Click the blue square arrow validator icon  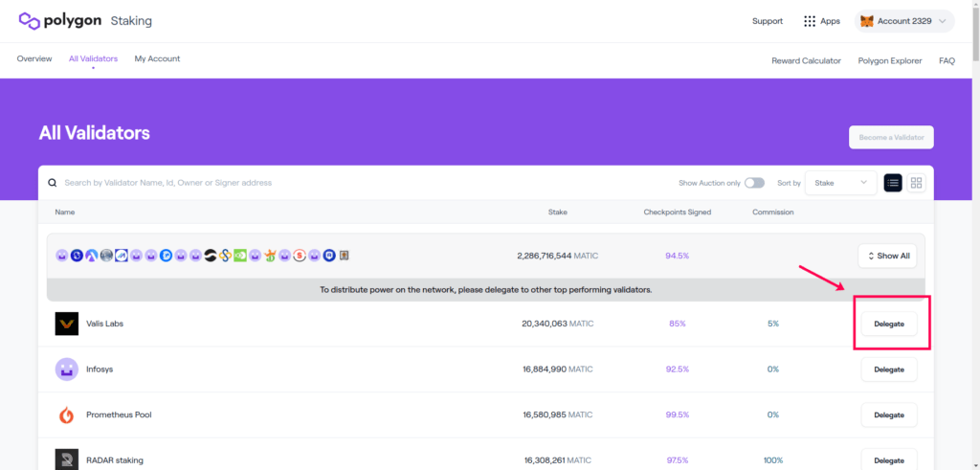(x=122, y=256)
